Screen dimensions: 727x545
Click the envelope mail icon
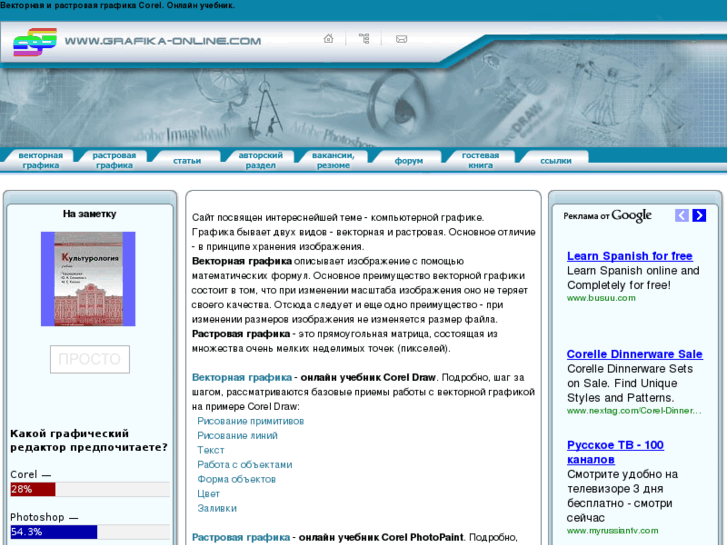(x=402, y=39)
